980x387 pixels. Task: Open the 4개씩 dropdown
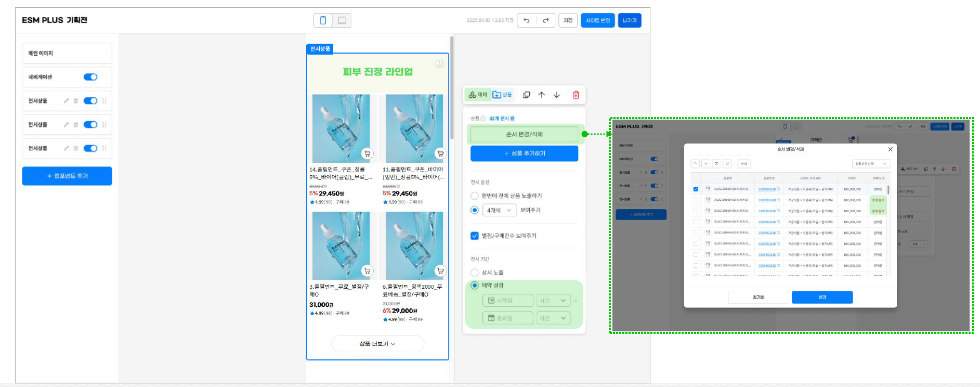pyautogui.click(x=499, y=210)
